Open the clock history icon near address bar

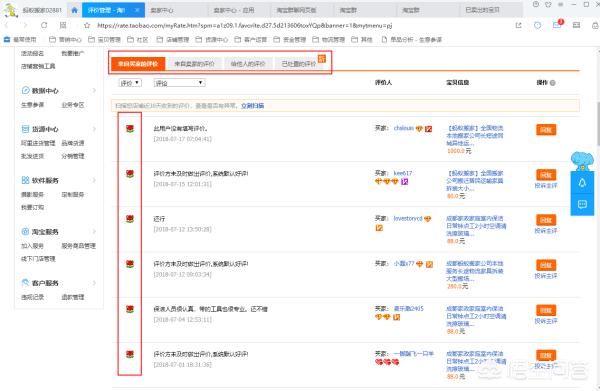[x=538, y=25]
